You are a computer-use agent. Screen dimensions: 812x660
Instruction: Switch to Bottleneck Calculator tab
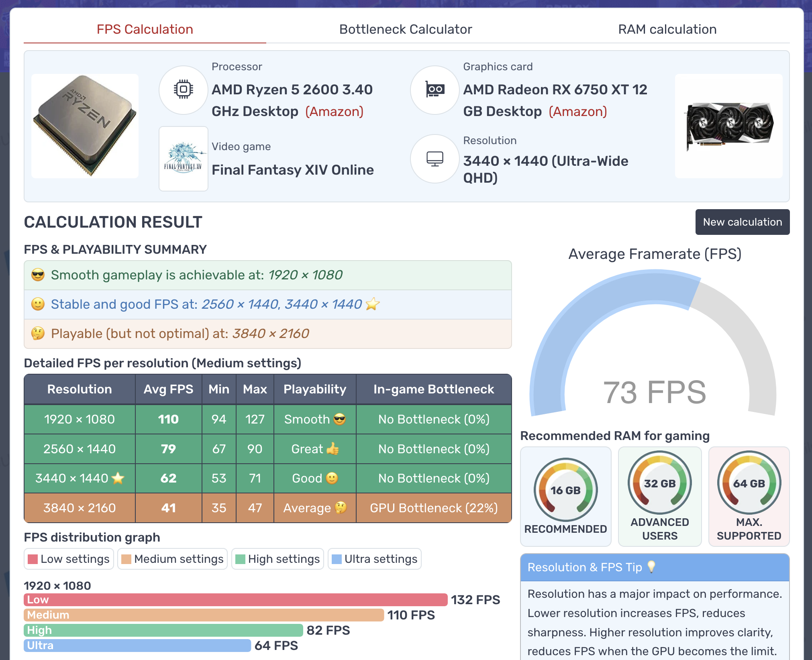coord(406,29)
